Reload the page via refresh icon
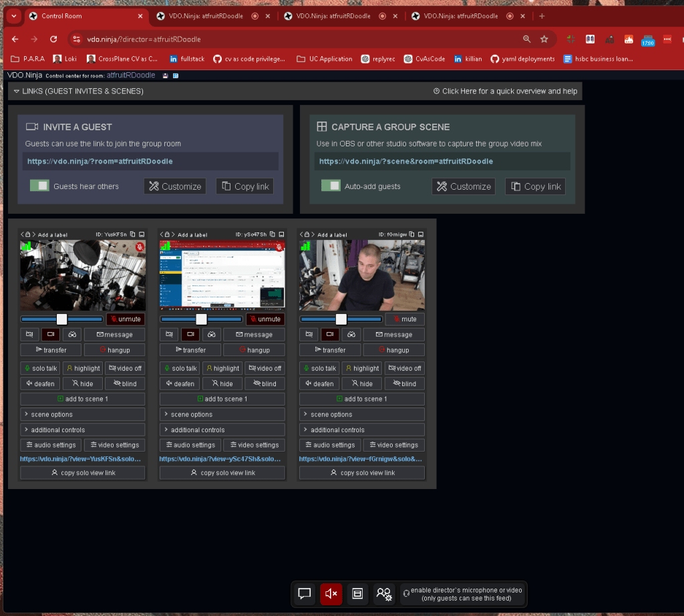This screenshot has height=616, width=684. pyautogui.click(x=53, y=39)
